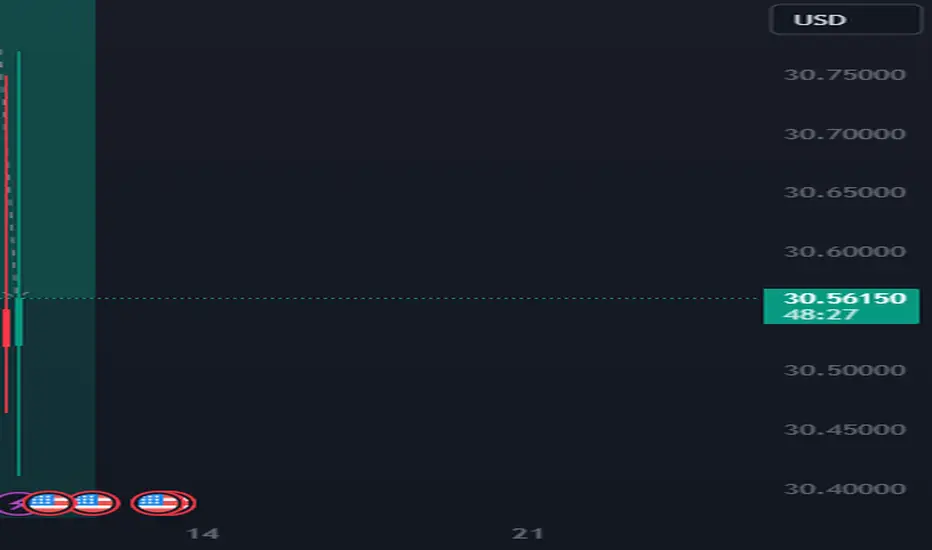
Task: Open the first US flag economic event
Action: pyautogui.click(x=49, y=503)
